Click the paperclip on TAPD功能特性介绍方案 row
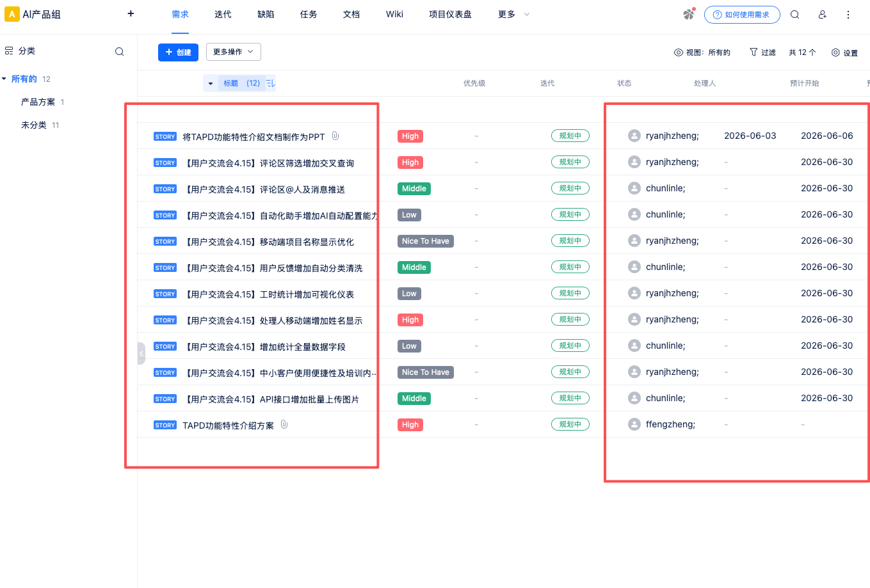870x588 pixels. pyautogui.click(x=284, y=425)
